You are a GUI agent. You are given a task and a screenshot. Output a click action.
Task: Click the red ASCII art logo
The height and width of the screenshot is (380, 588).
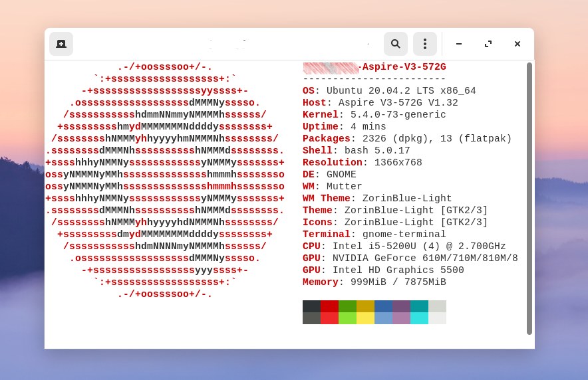click(x=165, y=181)
